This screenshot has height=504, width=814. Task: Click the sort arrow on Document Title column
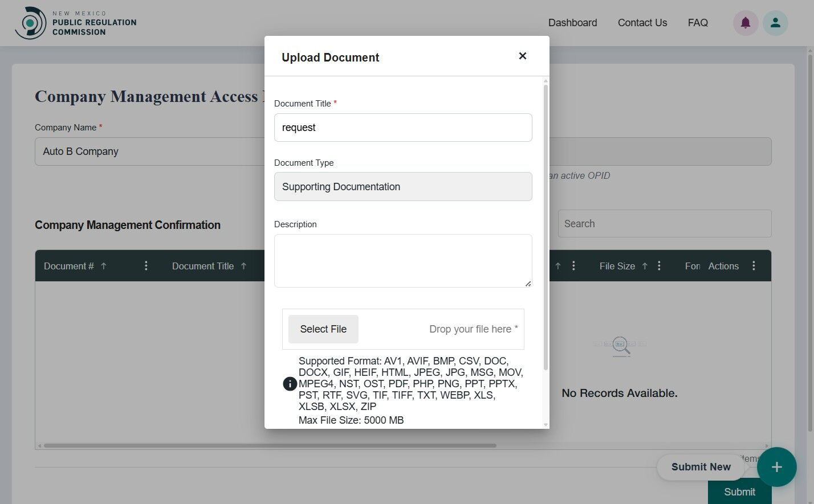(x=243, y=265)
